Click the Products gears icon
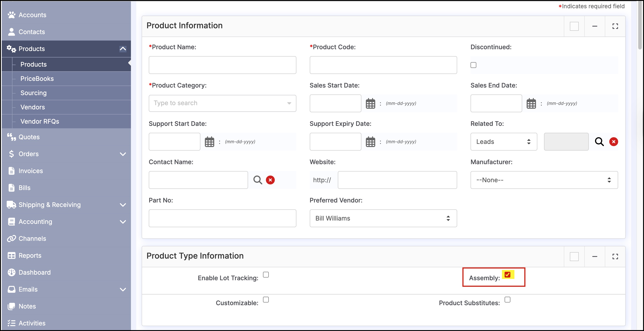Screen dimensions: 644x331 pyautogui.click(x=11, y=49)
